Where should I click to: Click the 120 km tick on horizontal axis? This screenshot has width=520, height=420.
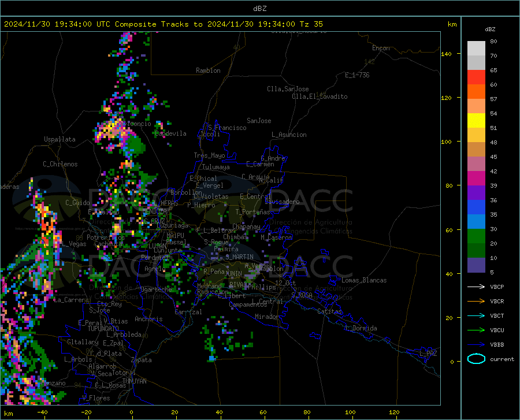tap(394, 412)
